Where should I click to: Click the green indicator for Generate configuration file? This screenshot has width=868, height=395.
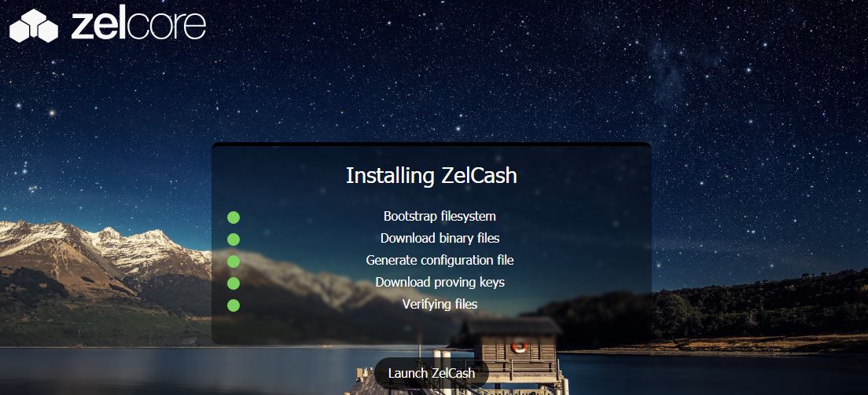click(234, 262)
